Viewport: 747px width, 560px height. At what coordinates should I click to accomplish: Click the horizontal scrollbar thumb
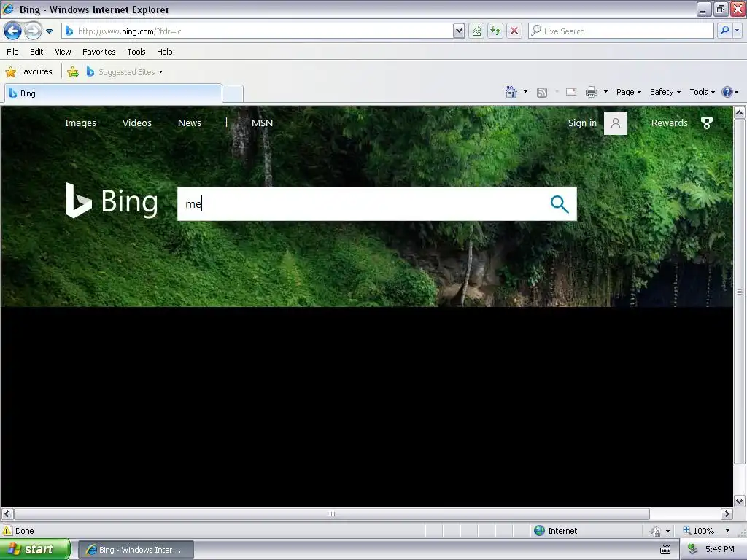332,514
